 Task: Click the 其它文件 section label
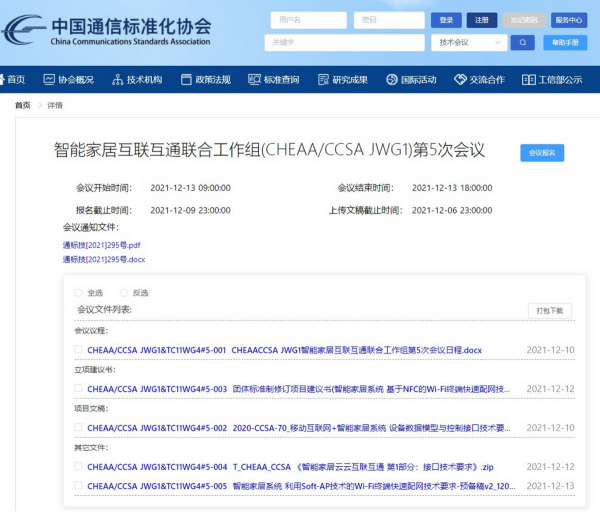tap(91, 447)
